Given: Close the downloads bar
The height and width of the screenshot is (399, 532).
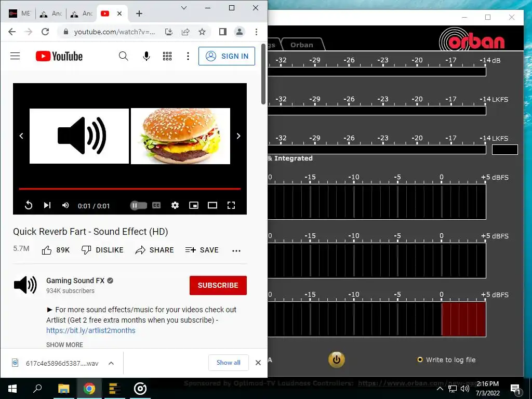Looking at the screenshot, I should [x=258, y=363].
